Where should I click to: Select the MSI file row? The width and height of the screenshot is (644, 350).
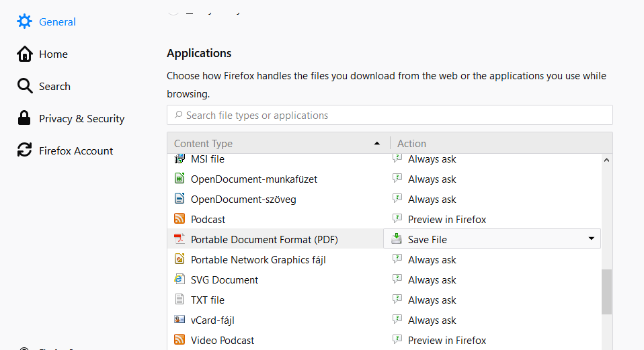(x=384, y=159)
